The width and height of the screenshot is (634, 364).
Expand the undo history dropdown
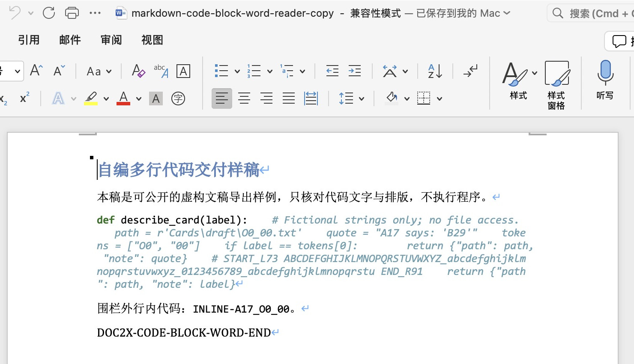(x=31, y=13)
